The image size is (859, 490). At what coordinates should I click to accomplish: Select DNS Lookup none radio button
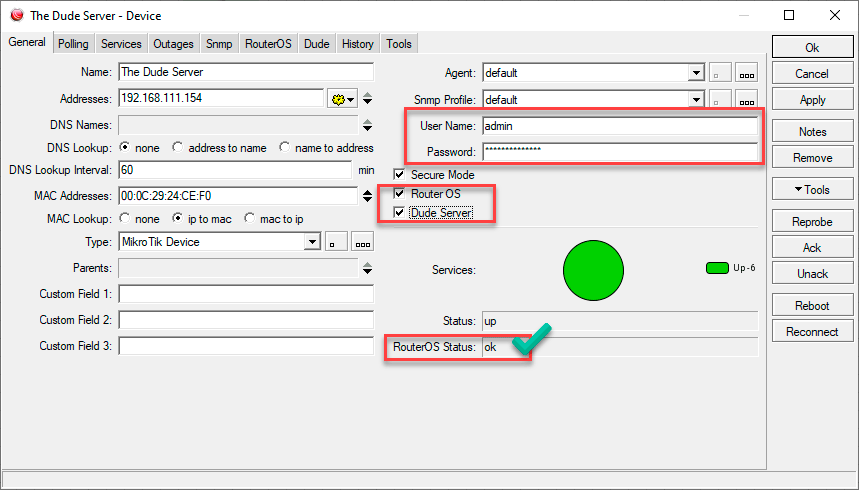[x=125, y=147]
